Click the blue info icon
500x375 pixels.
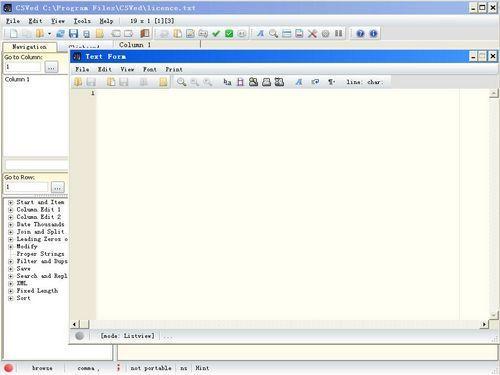point(373,33)
